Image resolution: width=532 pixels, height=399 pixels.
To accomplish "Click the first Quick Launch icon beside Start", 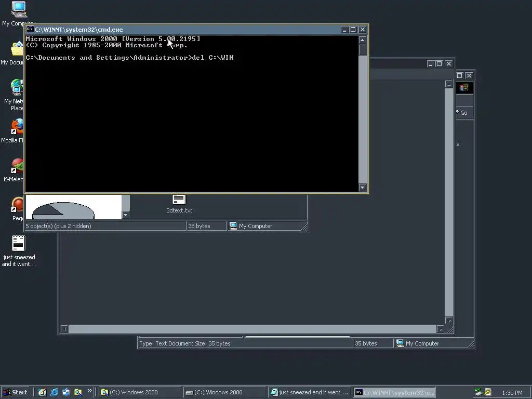I will (42, 392).
